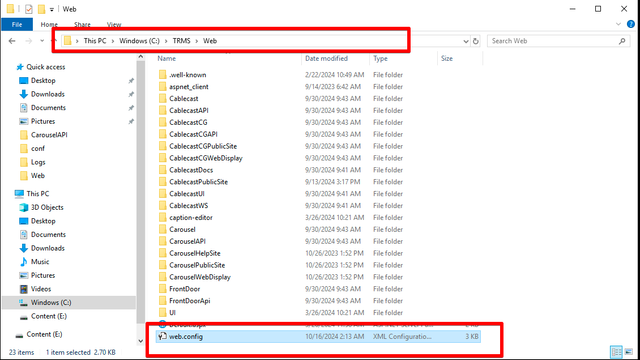Select the aspnet_client folder icon
The width and height of the screenshot is (640, 360).
tap(162, 87)
